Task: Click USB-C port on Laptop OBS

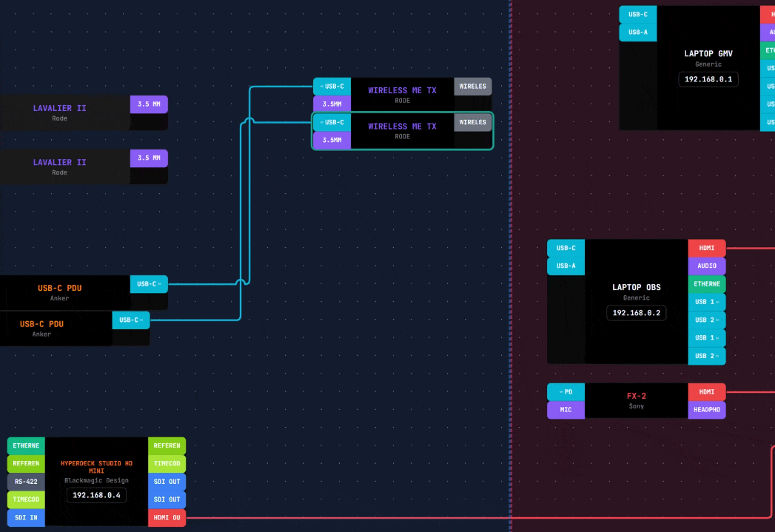Action: click(x=566, y=248)
